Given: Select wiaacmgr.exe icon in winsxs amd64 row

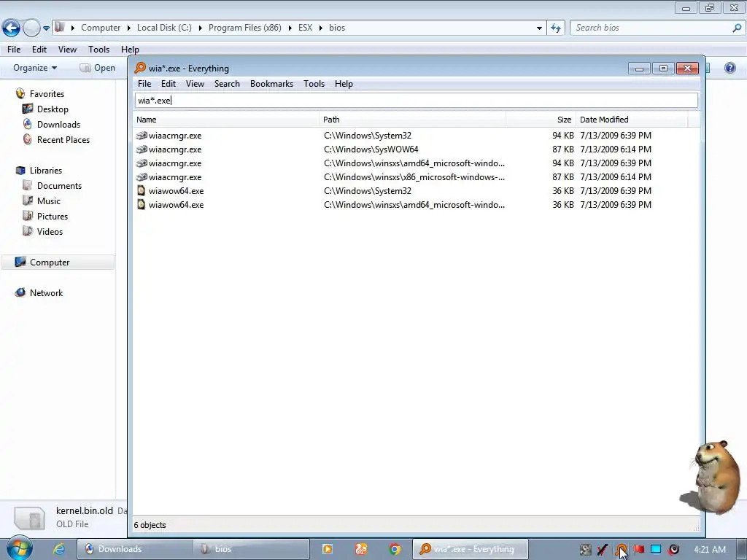Looking at the screenshot, I should coord(141,163).
